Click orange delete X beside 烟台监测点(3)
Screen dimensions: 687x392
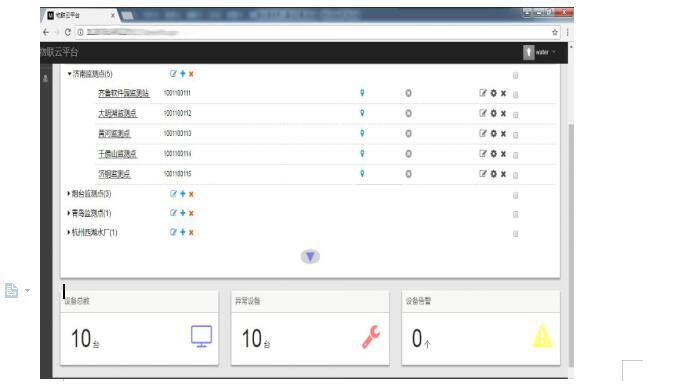coord(191,194)
